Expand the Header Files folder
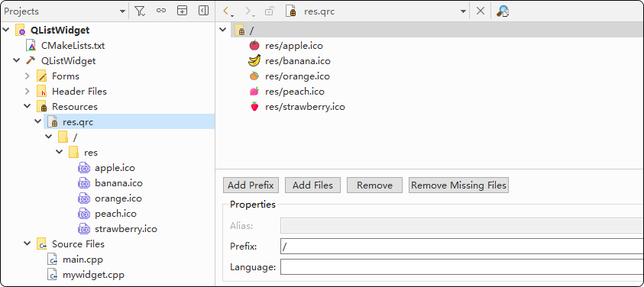The width and height of the screenshot is (644, 287). point(27,91)
